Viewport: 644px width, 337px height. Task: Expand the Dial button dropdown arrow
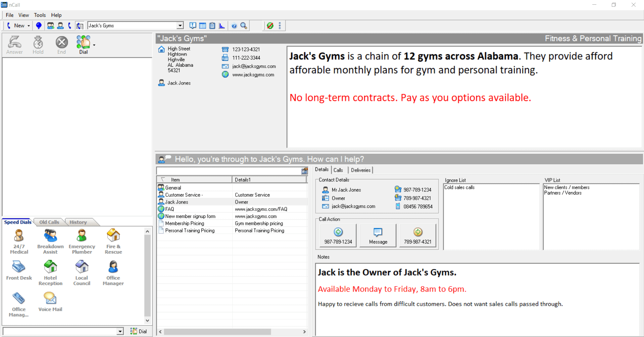pyautogui.click(x=94, y=45)
